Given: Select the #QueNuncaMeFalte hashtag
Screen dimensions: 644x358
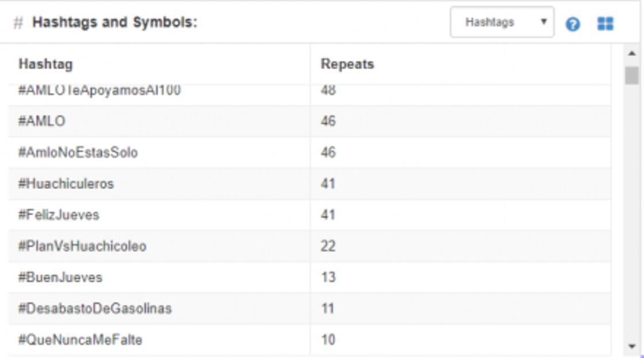Looking at the screenshot, I should coord(80,340).
